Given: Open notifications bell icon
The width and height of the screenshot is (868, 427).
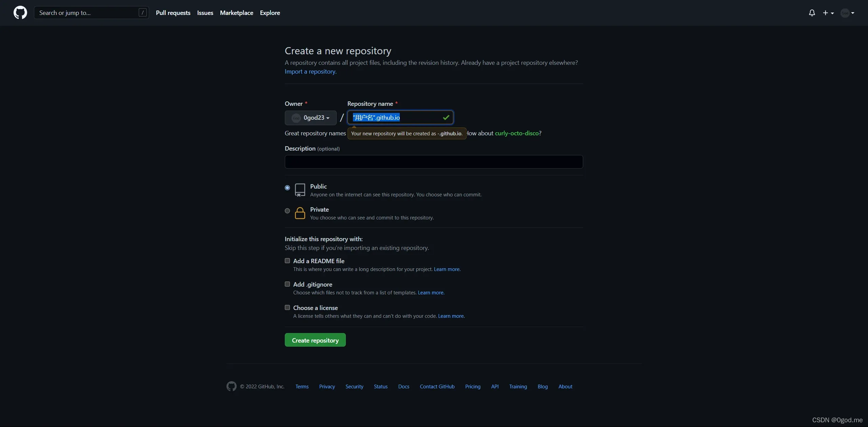Looking at the screenshot, I should click(x=812, y=13).
